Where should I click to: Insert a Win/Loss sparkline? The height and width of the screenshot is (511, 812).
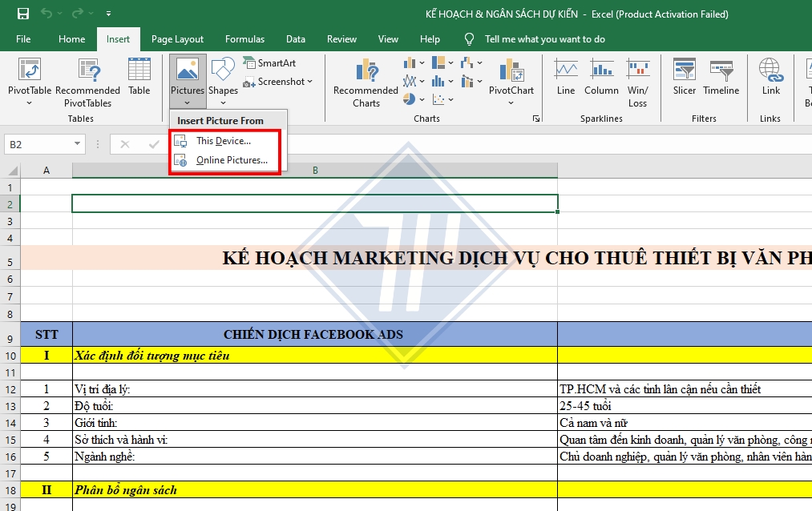tap(638, 78)
